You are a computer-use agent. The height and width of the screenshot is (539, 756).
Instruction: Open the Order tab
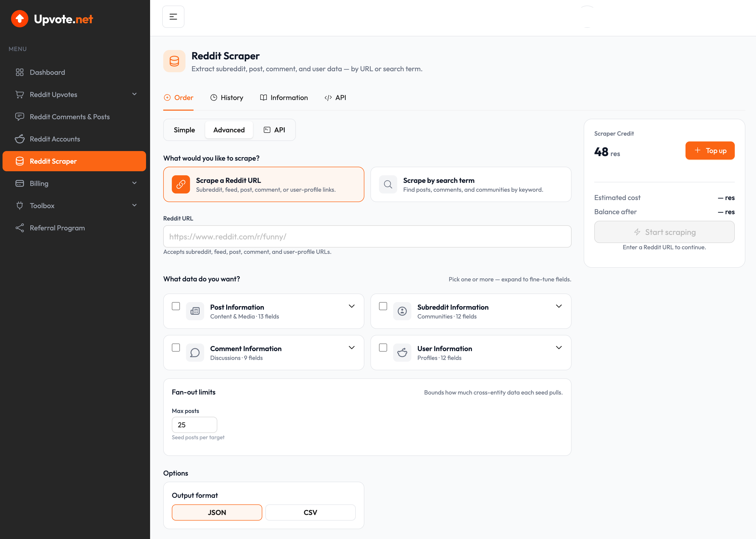click(178, 97)
